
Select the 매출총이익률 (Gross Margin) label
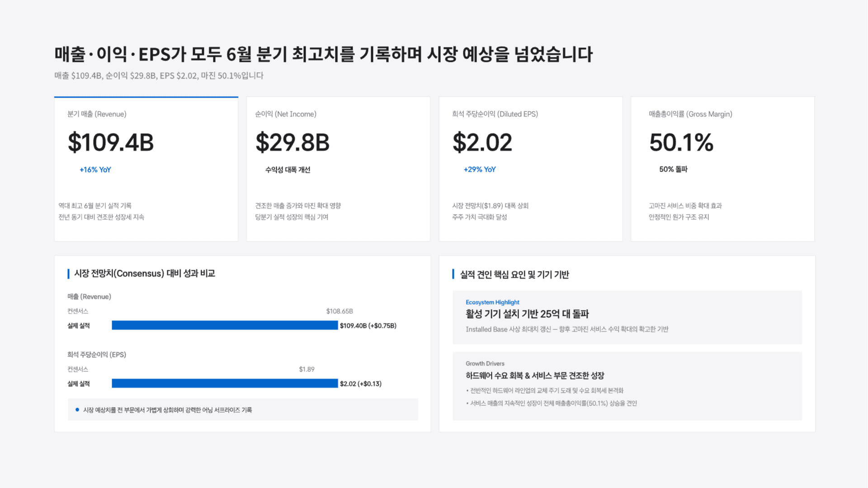pos(690,114)
